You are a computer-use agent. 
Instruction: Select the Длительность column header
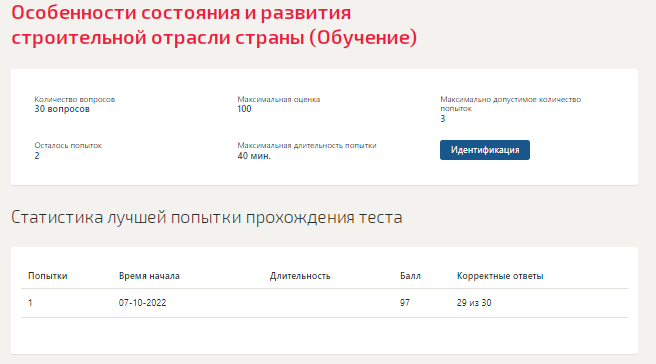[300, 276]
